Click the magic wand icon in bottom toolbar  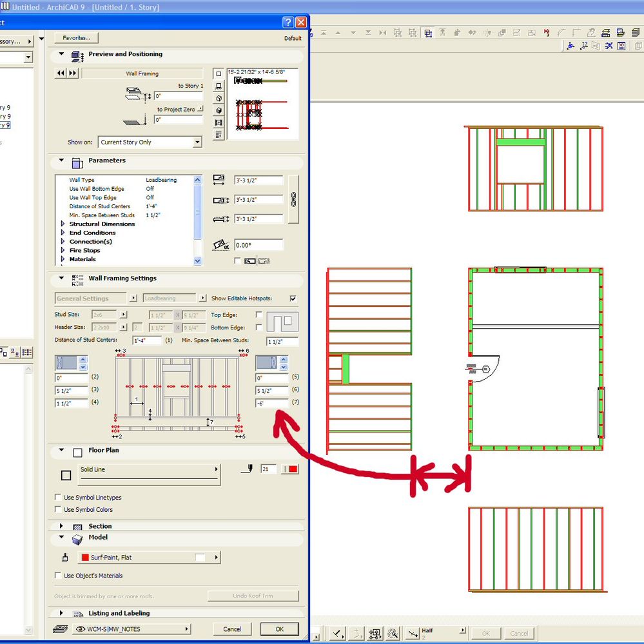[x=393, y=633]
